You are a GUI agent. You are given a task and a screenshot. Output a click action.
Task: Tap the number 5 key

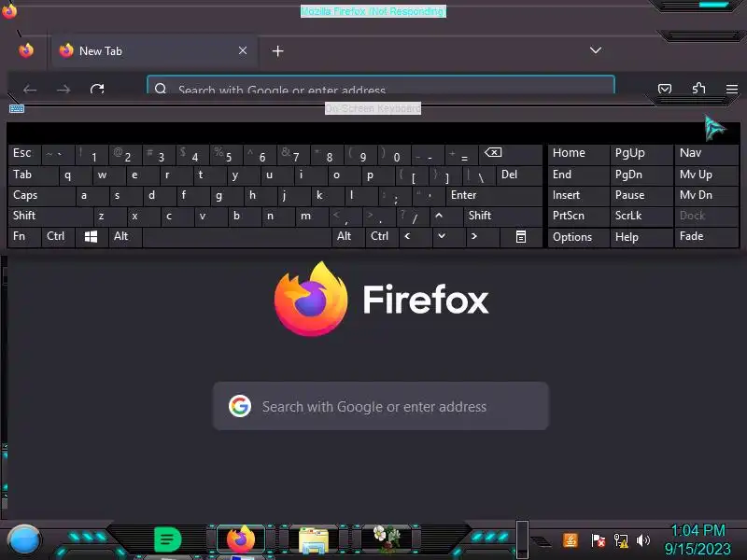point(226,153)
